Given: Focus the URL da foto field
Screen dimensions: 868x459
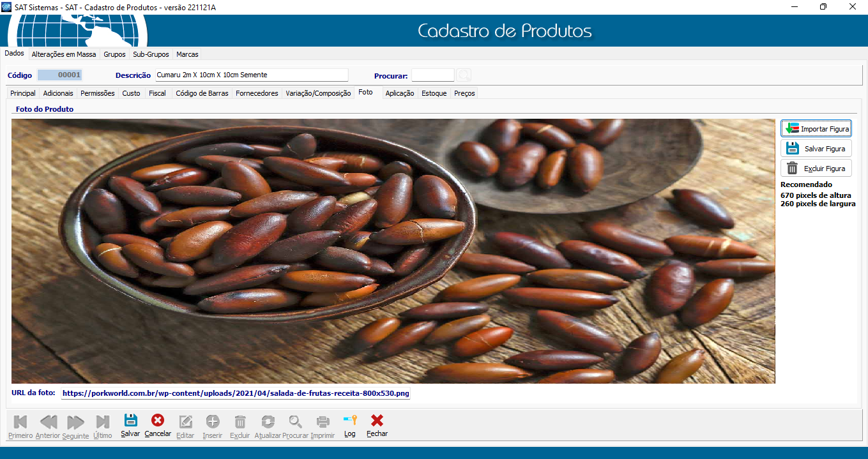Looking at the screenshot, I should click(x=236, y=393).
